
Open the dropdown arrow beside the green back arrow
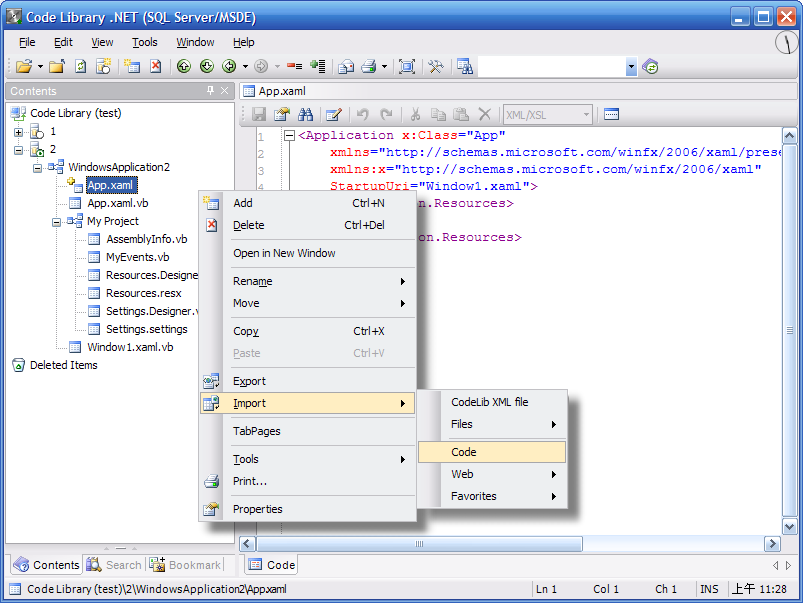pos(245,67)
